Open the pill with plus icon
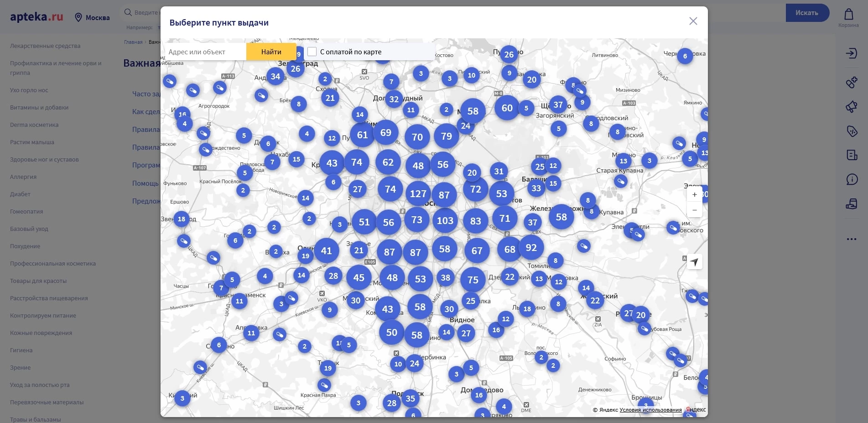Viewport: 868px width, 423px height. coord(851,82)
